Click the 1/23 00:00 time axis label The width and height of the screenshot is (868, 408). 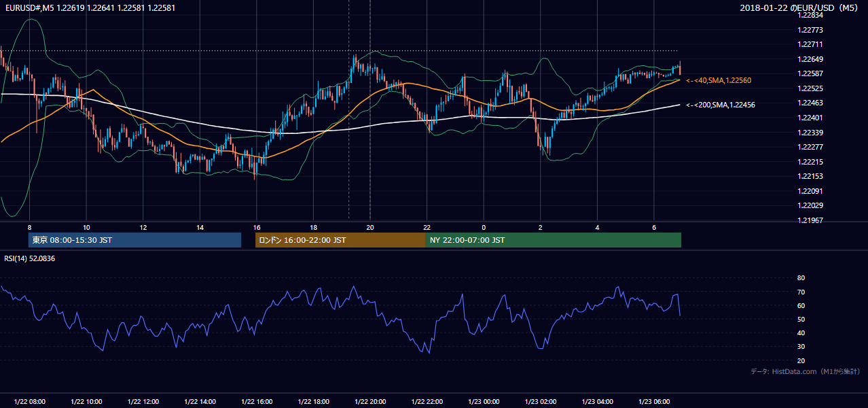click(x=484, y=401)
